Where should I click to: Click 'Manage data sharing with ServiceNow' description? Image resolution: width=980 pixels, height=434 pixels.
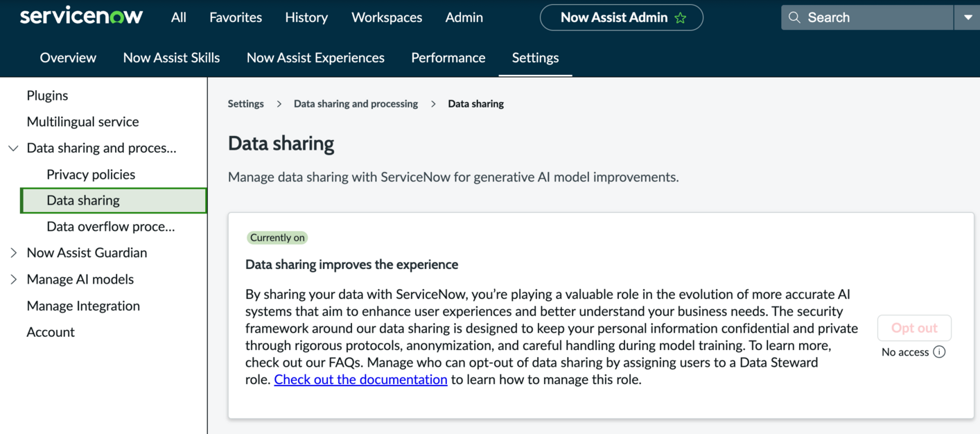pyautogui.click(x=453, y=177)
